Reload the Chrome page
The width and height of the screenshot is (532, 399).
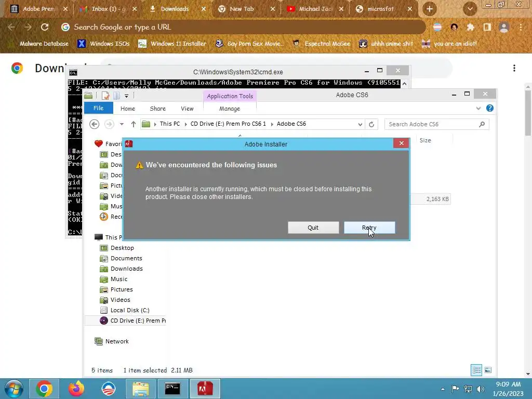point(45,27)
